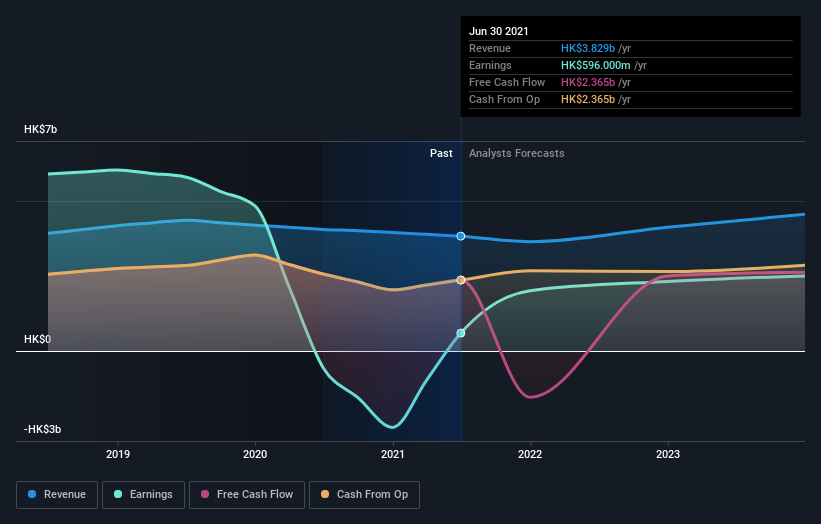Screen dimensions: 821x524
Task: Click the 2023 axis label
Action: pyautogui.click(x=668, y=454)
